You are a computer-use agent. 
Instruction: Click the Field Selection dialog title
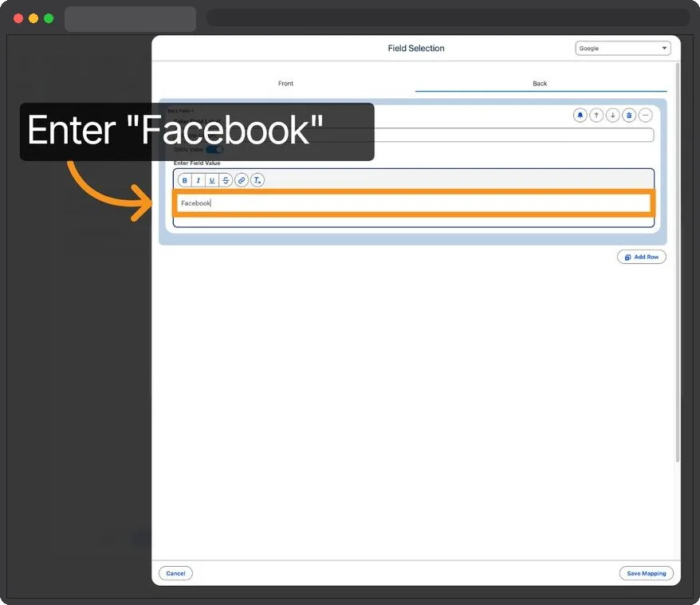point(416,48)
